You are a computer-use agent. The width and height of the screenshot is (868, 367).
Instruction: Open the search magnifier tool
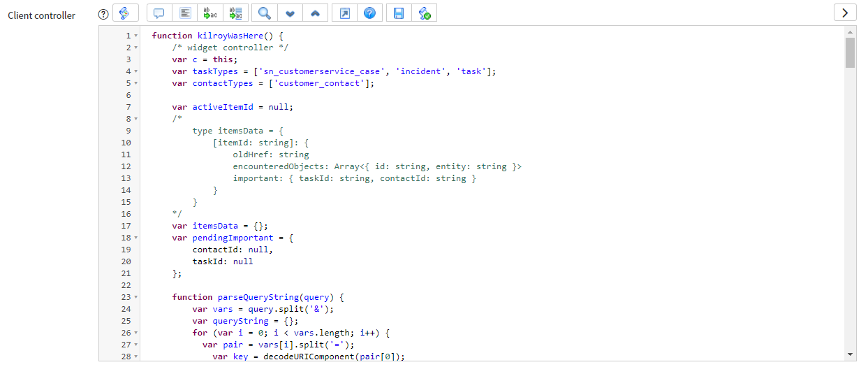click(264, 13)
